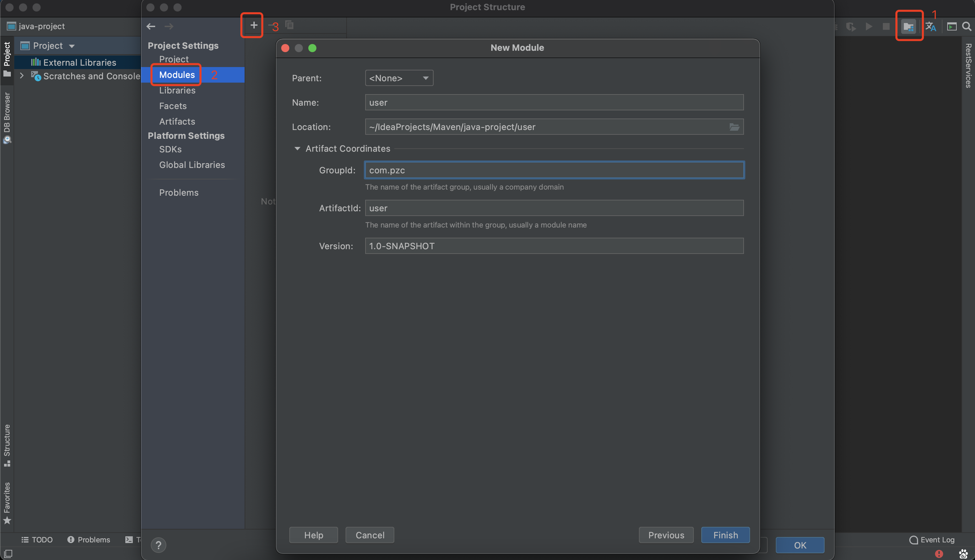This screenshot has width=975, height=560.
Task: Click the Search Everywhere magnifier icon
Action: pos(967,26)
